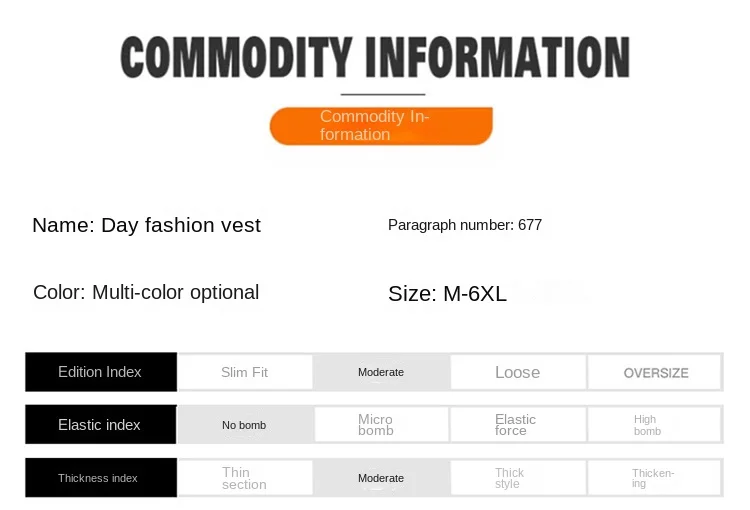
Task: Choose the High bomb option
Action: click(655, 425)
